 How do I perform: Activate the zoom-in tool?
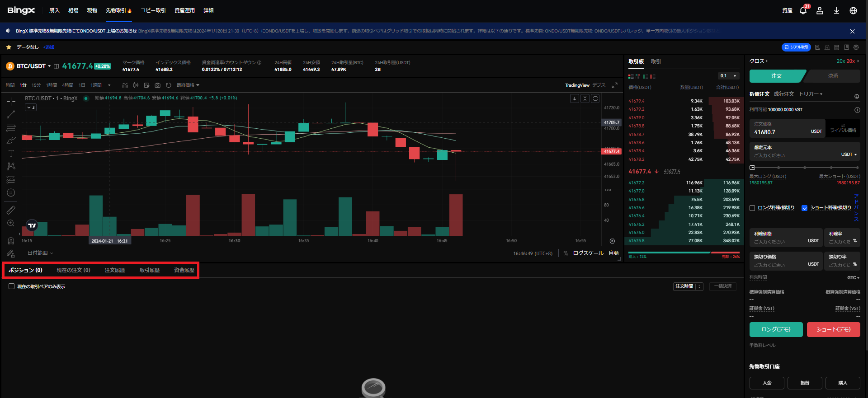click(11, 223)
